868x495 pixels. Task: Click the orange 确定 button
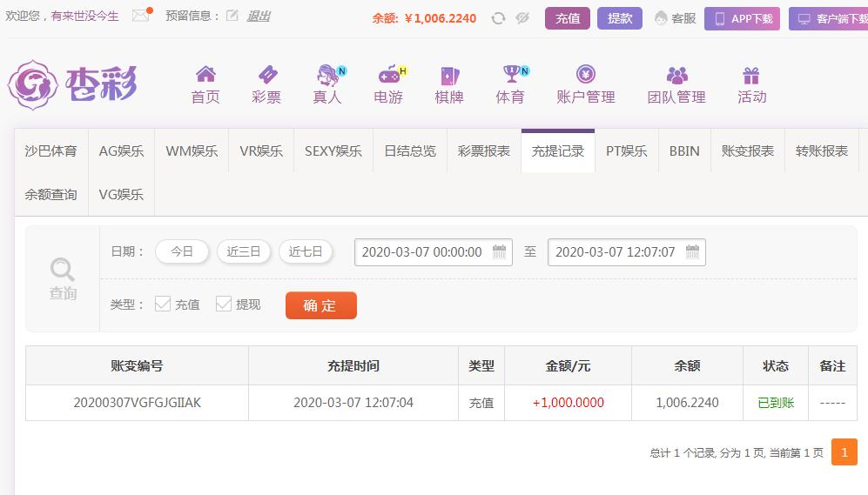[321, 305]
